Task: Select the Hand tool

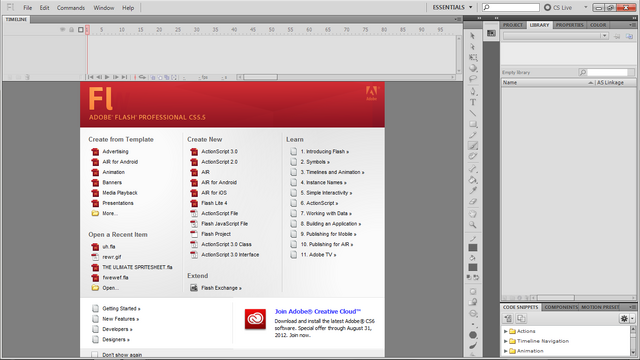Action: (x=473, y=214)
